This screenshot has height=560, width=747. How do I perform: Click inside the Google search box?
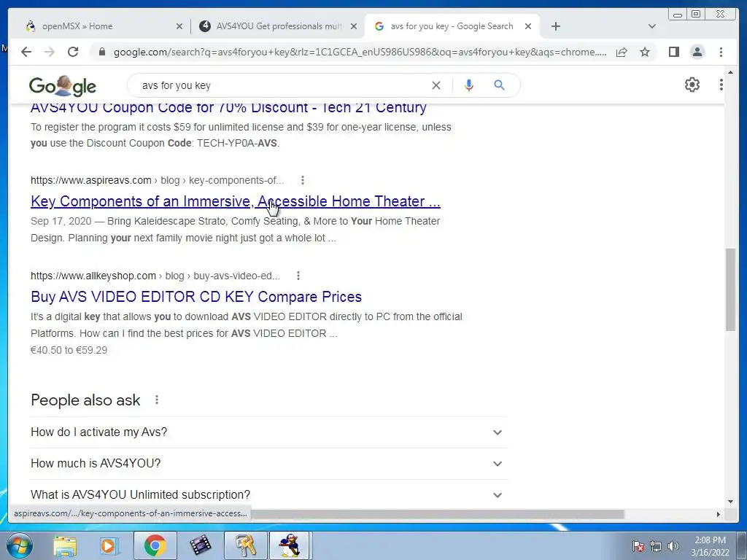point(281,85)
